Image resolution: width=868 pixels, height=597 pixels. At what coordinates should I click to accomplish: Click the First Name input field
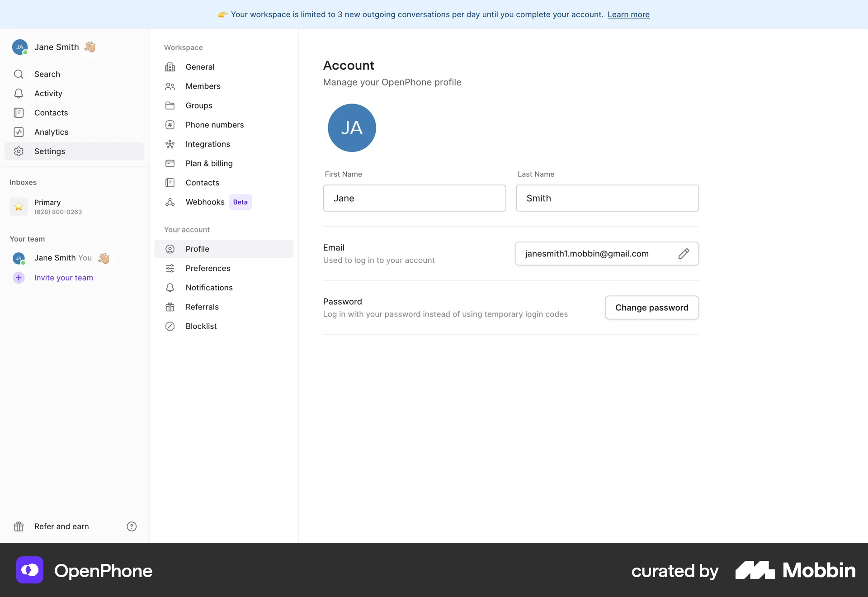point(414,198)
